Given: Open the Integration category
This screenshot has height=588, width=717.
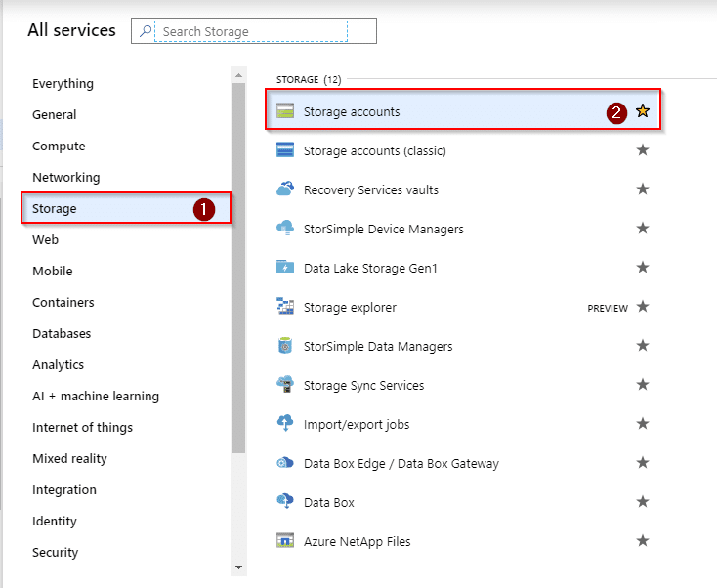Looking at the screenshot, I should point(64,489).
